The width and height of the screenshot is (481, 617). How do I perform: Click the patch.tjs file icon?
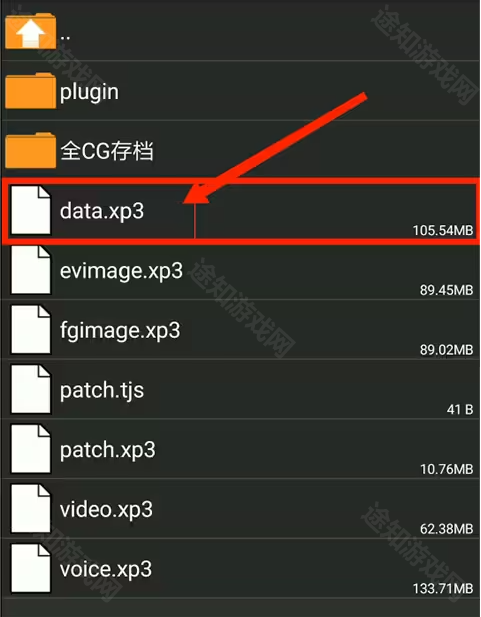pos(31,390)
